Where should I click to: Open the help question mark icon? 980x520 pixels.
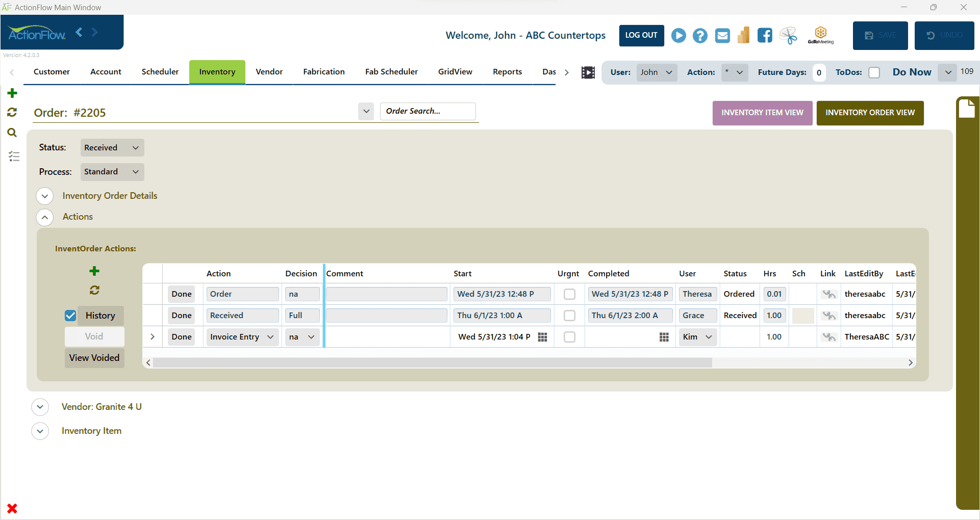point(700,36)
